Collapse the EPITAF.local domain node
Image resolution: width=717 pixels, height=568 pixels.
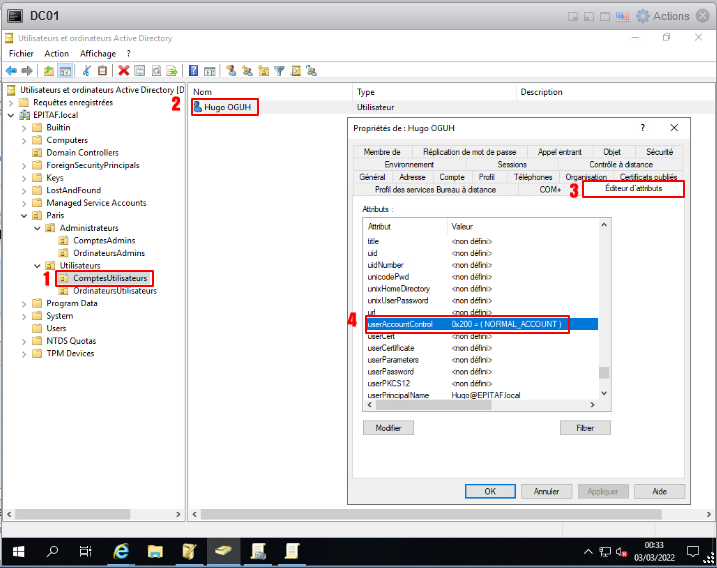point(11,115)
